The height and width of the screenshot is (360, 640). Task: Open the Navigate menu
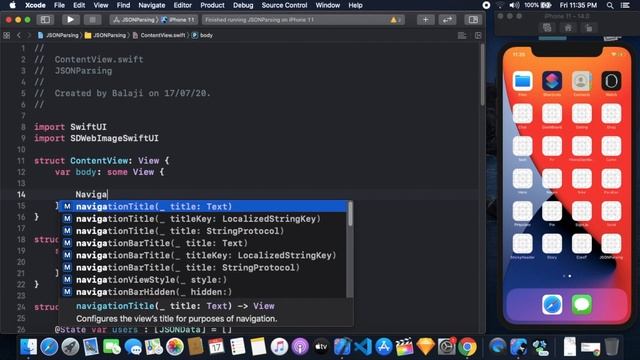click(151, 5)
